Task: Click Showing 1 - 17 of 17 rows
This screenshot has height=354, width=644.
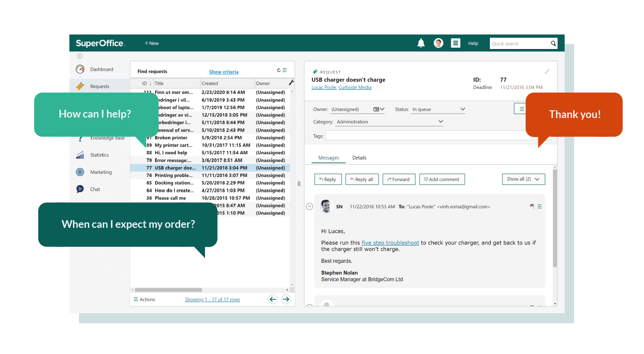Action: [x=212, y=300]
